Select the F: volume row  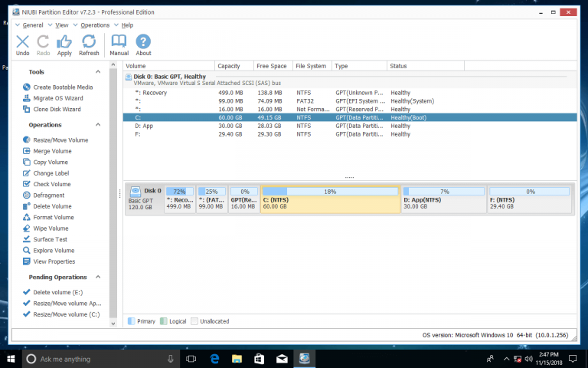point(350,134)
